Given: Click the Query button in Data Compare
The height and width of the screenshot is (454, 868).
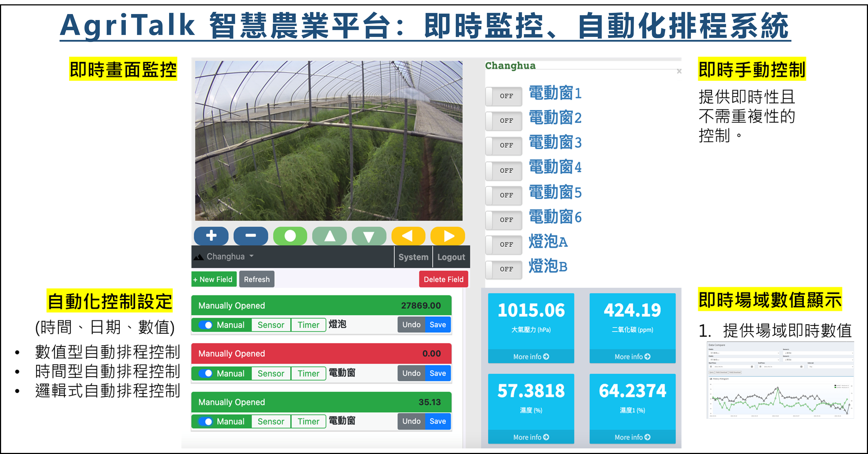Looking at the screenshot, I should point(712,372).
